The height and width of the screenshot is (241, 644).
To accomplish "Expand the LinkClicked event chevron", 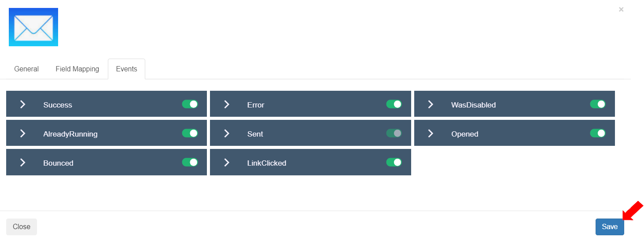I will (227, 163).
